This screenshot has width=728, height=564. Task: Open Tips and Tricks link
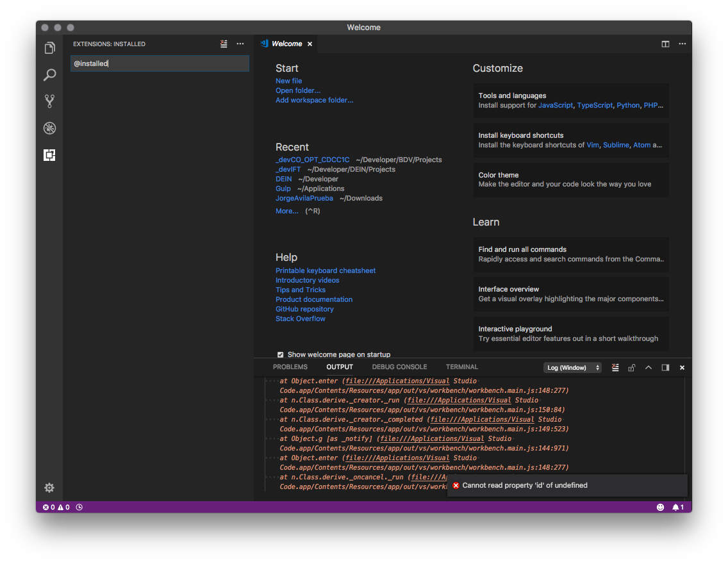pos(301,290)
